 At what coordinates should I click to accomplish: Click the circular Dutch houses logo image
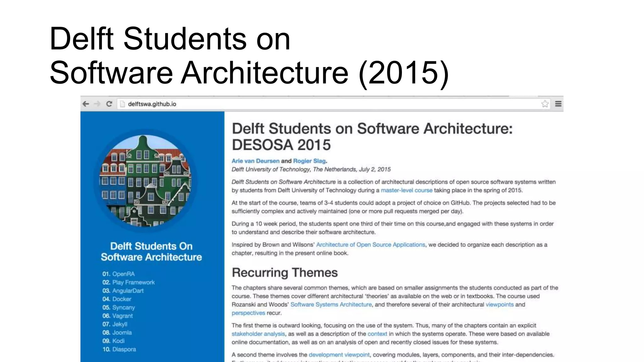pos(145,181)
